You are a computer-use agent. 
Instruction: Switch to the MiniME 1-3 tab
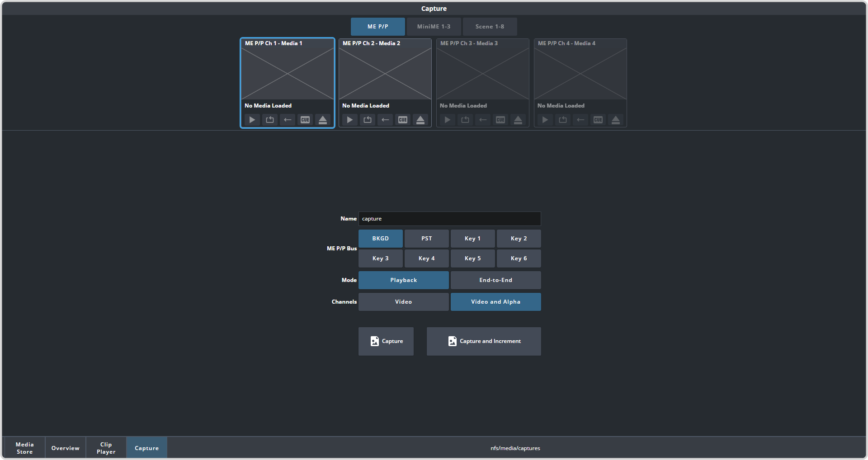pos(434,27)
